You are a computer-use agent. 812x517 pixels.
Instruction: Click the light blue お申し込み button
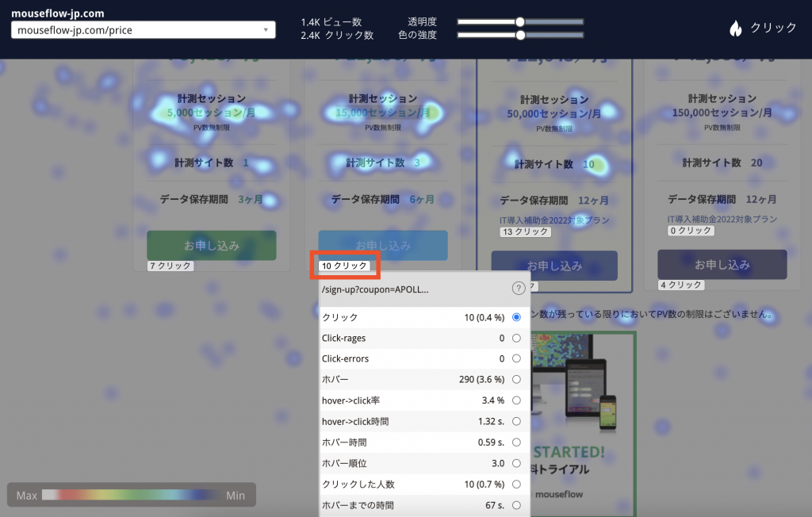point(383,245)
